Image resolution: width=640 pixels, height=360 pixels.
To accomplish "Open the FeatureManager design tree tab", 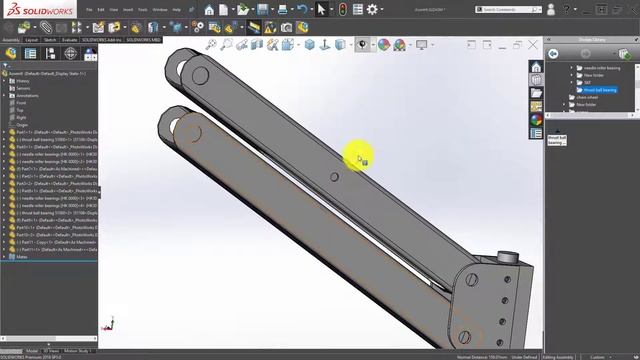I will point(11,53).
